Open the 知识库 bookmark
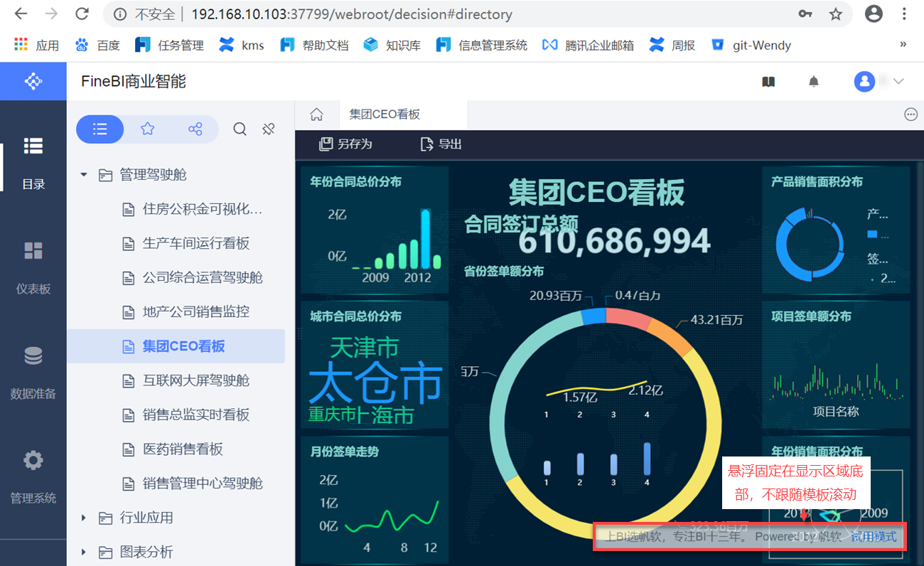924x566 pixels. 392,45
